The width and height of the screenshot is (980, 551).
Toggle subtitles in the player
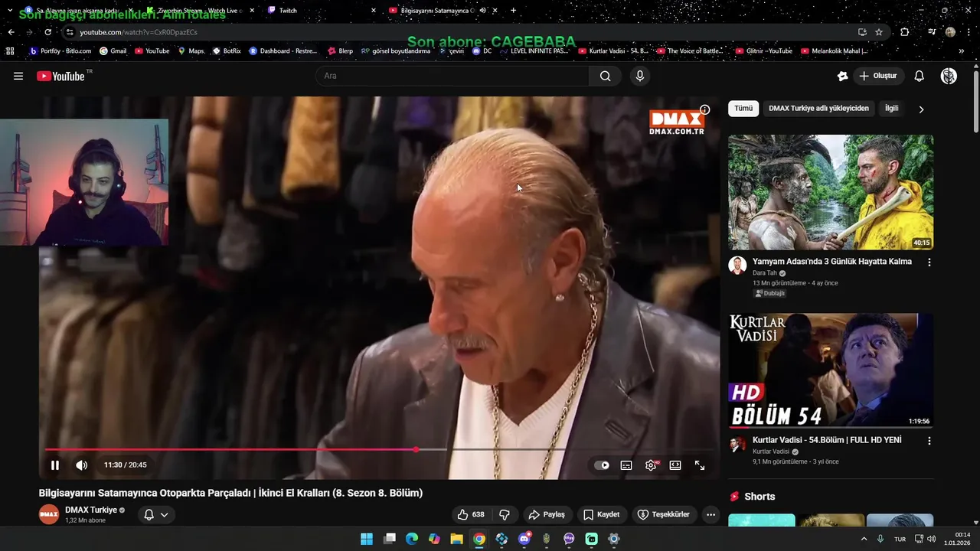[626, 465]
